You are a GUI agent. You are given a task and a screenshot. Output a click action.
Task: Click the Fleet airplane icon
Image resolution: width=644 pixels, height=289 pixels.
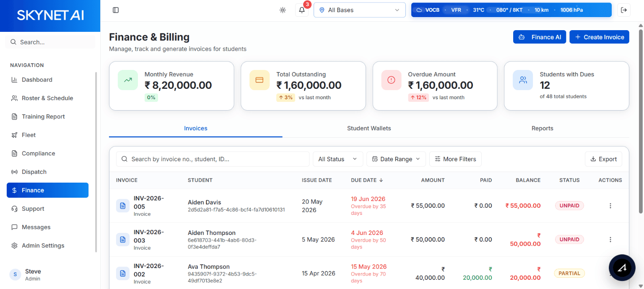(14, 135)
